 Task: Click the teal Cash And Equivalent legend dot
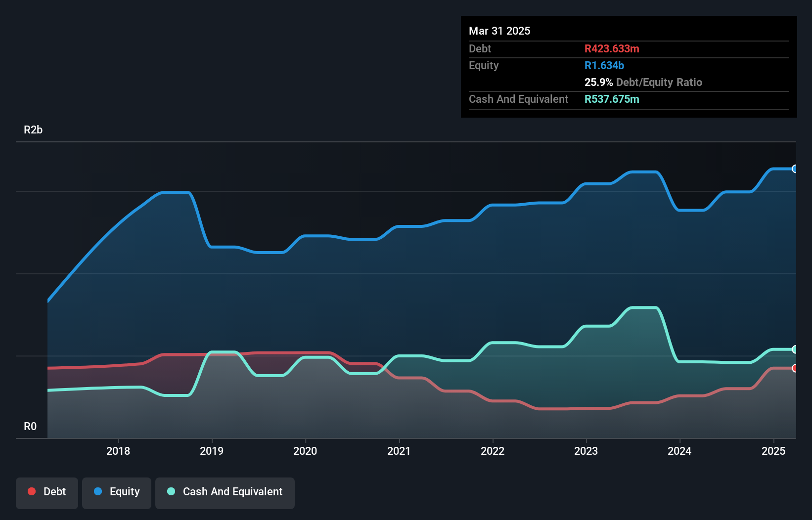(x=171, y=491)
